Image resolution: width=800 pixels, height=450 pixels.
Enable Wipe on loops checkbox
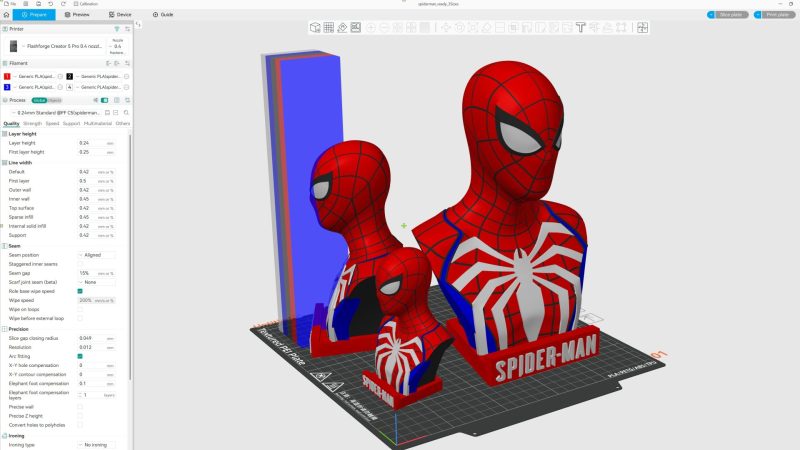80,309
